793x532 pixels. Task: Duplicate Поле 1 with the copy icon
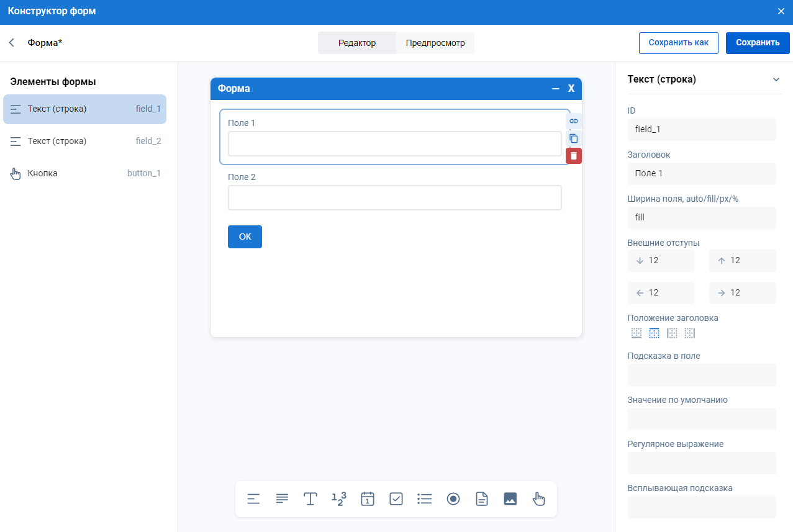click(574, 138)
